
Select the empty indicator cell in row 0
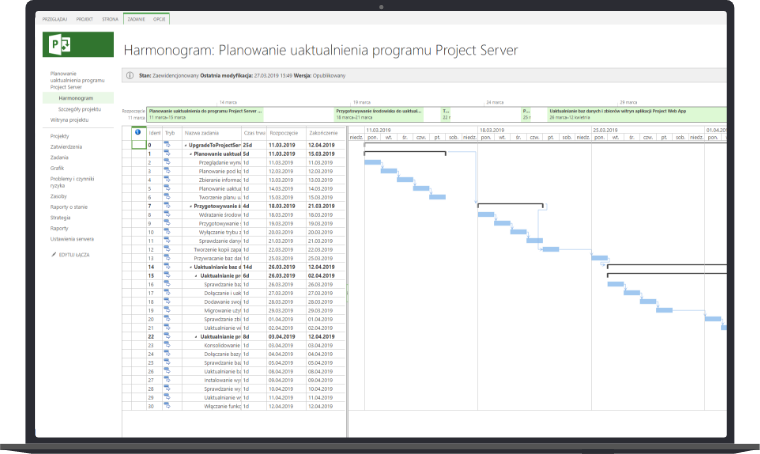[x=139, y=145]
